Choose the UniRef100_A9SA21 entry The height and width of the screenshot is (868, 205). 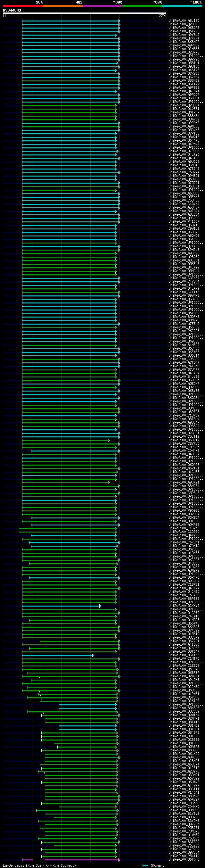point(184,483)
